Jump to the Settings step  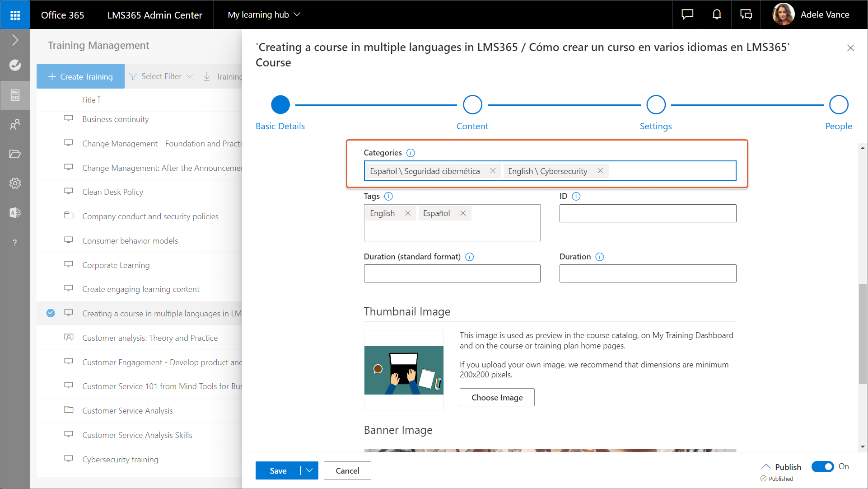(x=656, y=105)
